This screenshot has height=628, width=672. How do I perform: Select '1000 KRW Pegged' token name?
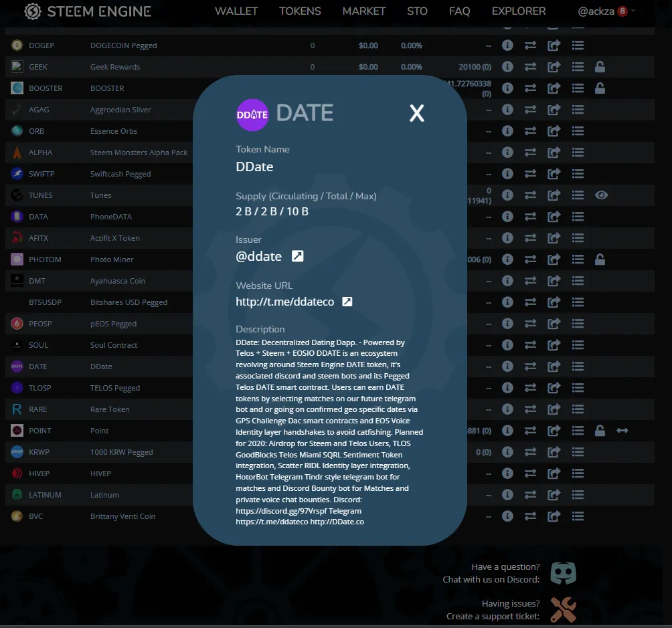pos(121,452)
